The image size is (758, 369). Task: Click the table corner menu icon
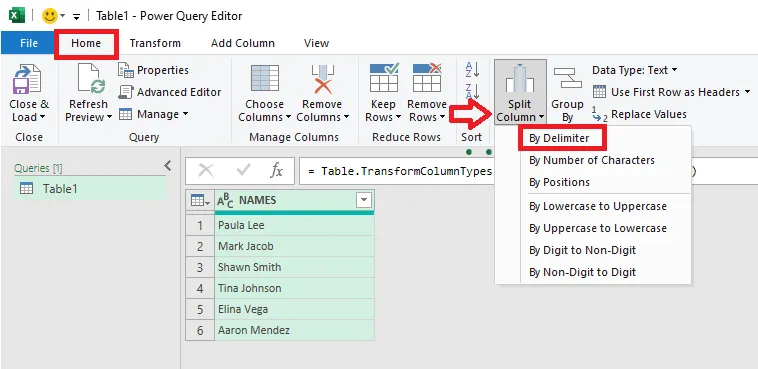[x=200, y=200]
